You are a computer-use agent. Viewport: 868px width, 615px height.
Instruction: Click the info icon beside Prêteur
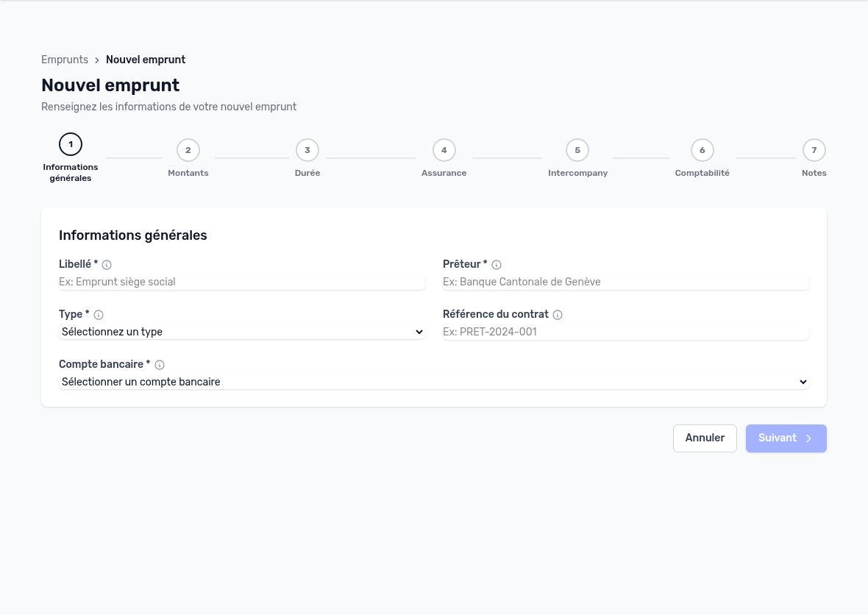[x=497, y=265]
